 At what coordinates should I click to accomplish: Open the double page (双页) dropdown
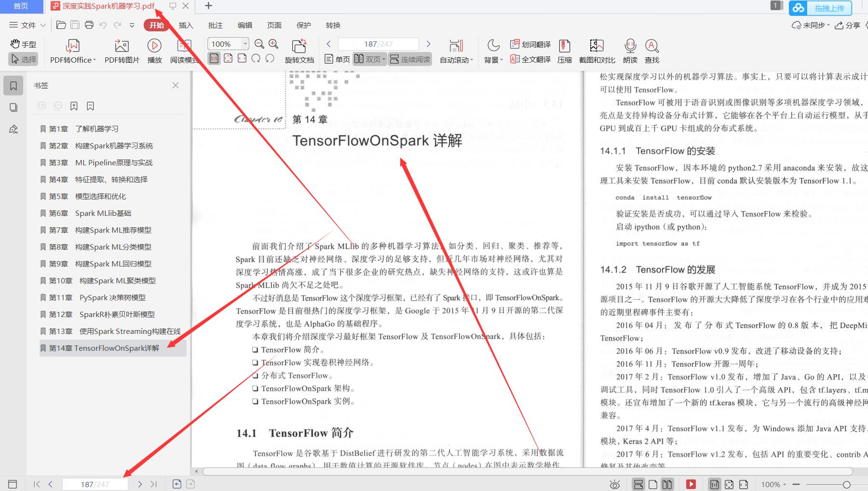pos(370,59)
